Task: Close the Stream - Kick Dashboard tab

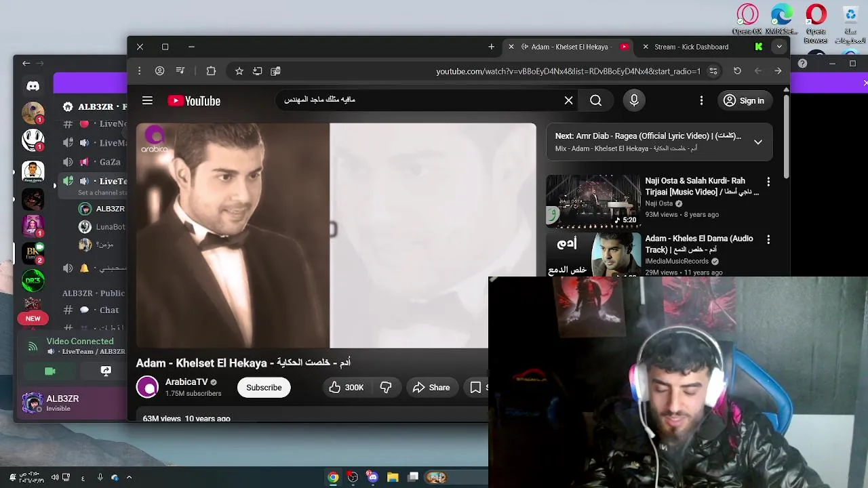Action: coord(646,47)
